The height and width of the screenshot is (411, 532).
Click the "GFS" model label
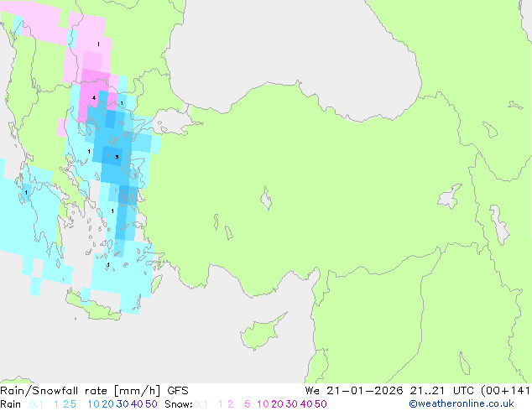pyautogui.click(x=178, y=391)
